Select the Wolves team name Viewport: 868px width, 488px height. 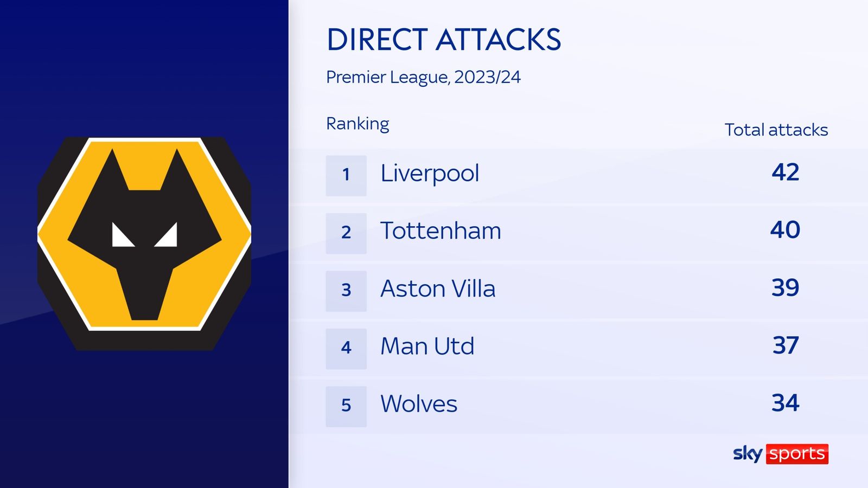coord(419,404)
